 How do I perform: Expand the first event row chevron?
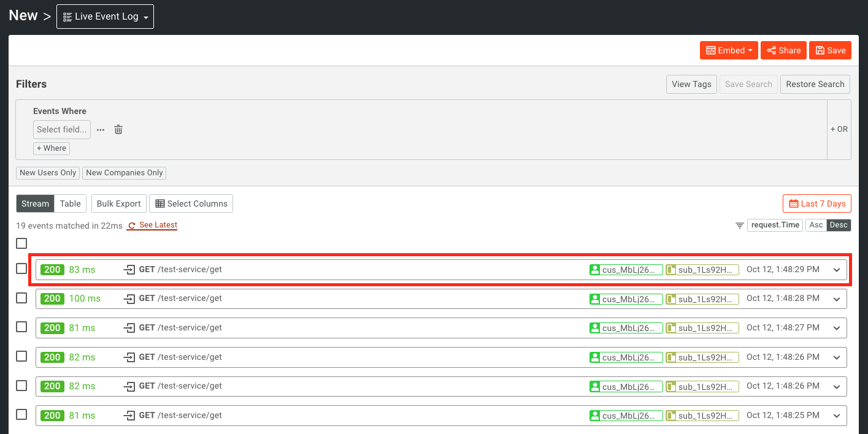(x=837, y=270)
